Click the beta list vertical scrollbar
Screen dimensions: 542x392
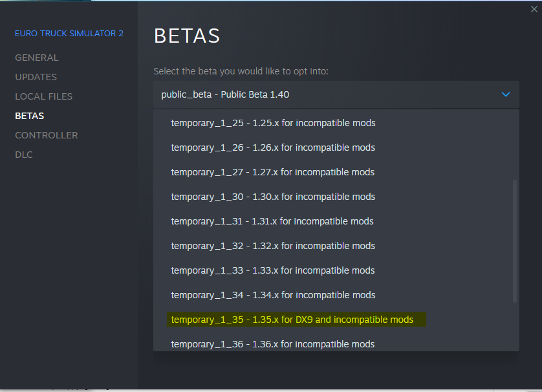coord(515,241)
